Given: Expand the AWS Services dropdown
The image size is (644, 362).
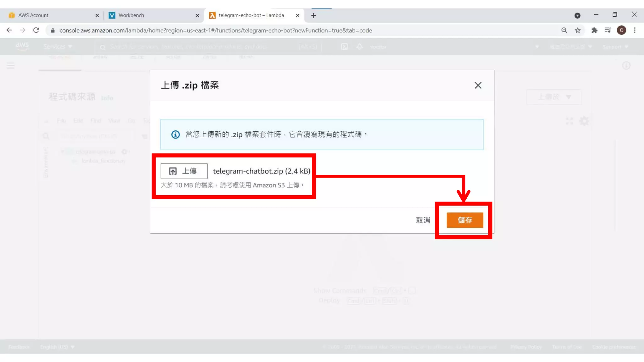Looking at the screenshot, I should (58, 47).
